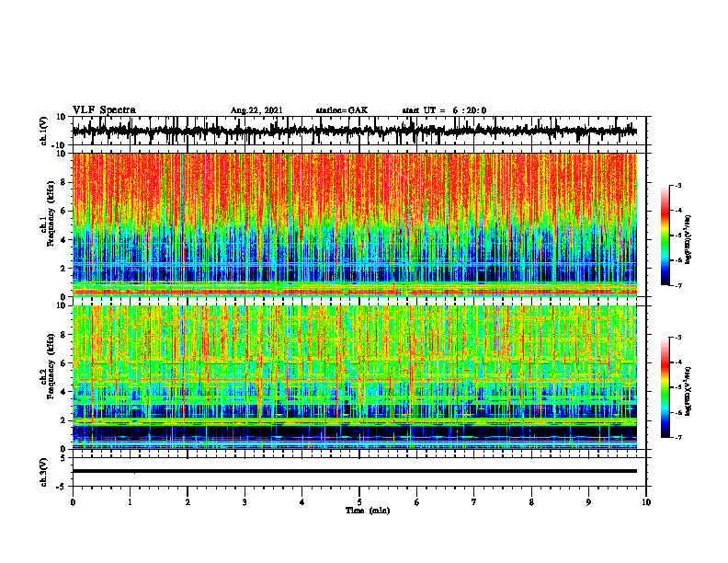Click inside the ch.1 frequency spectrogram
The image size is (728, 563).
click(x=354, y=224)
